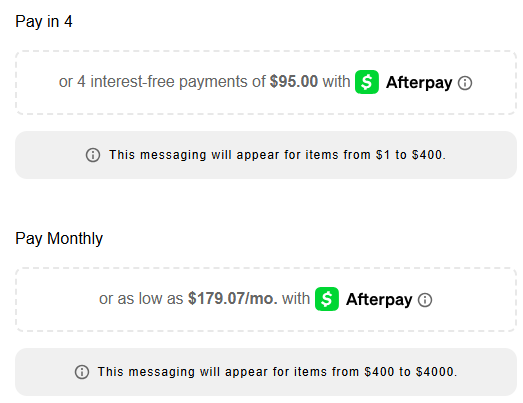
Task: Click info icon in the $400 to $4000 notice
Action: (82, 372)
